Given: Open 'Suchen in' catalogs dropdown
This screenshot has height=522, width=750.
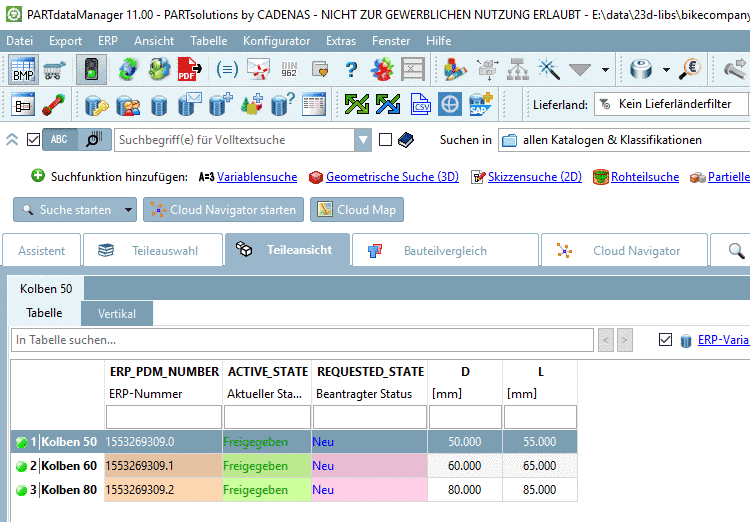Looking at the screenshot, I should pos(624,140).
